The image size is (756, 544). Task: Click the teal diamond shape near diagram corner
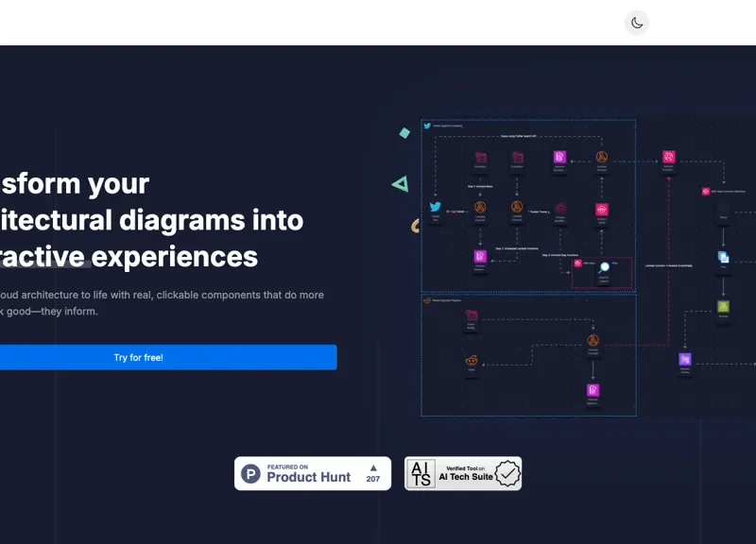[x=404, y=133]
